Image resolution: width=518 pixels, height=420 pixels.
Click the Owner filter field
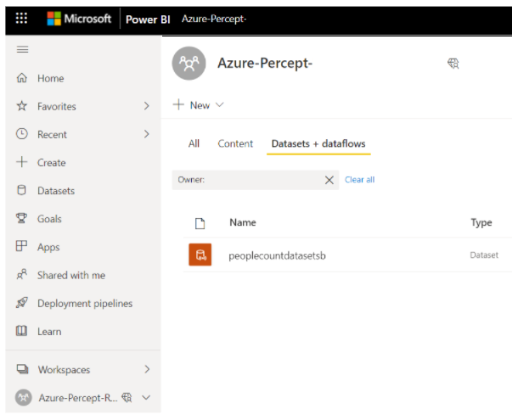pyautogui.click(x=255, y=180)
